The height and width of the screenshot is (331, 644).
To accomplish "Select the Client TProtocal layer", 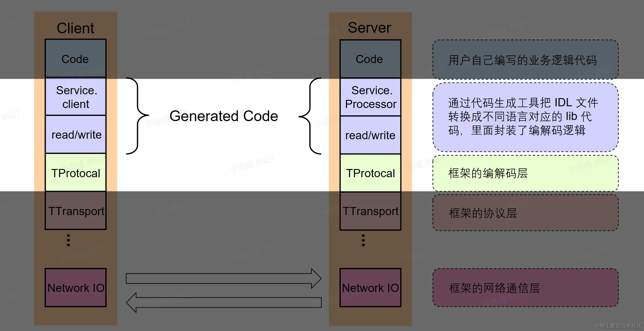I will [x=76, y=173].
